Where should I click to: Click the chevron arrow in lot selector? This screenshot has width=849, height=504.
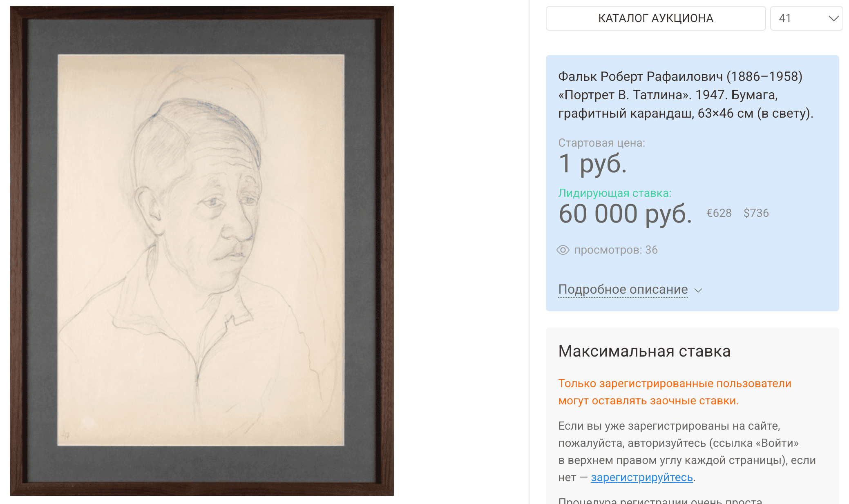point(833,18)
